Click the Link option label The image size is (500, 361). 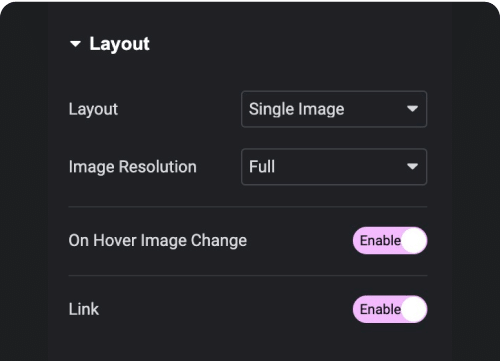(84, 309)
